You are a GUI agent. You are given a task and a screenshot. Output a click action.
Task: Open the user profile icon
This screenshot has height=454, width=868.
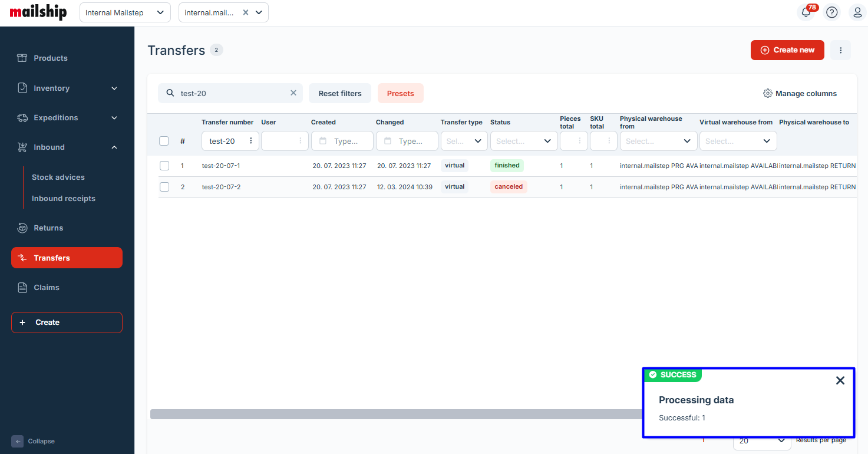(x=857, y=12)
